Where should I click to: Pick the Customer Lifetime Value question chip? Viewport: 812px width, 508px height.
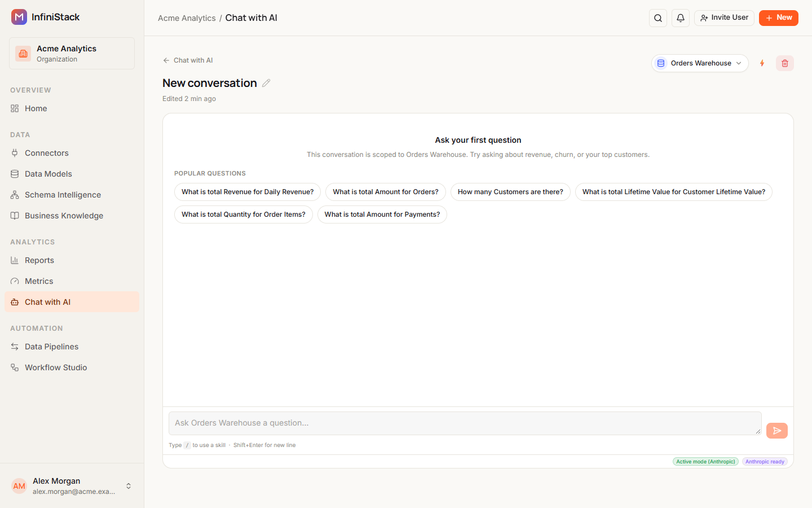click(x=674, y=192)
